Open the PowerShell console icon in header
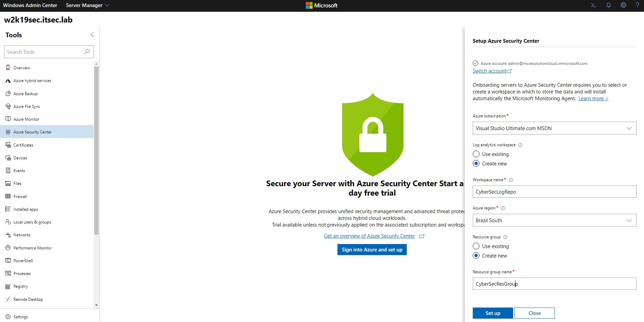The image size is (644, 322). click(594, 5)
